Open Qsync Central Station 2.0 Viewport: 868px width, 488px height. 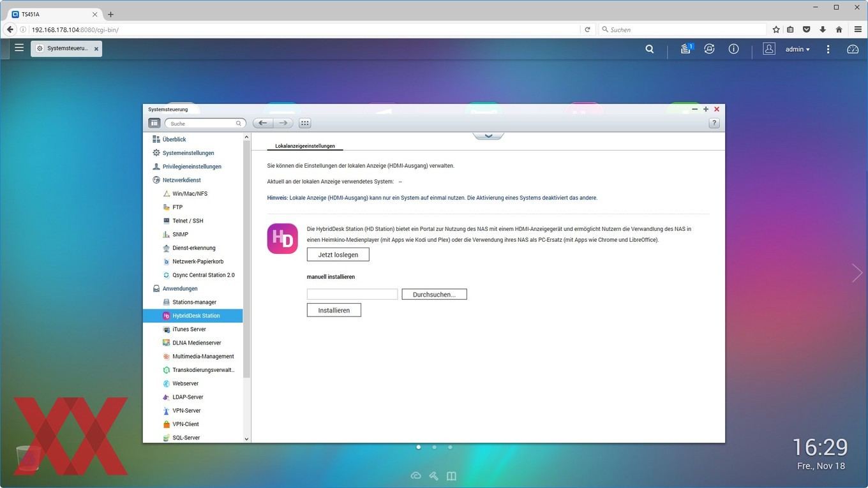coord(204,275)
